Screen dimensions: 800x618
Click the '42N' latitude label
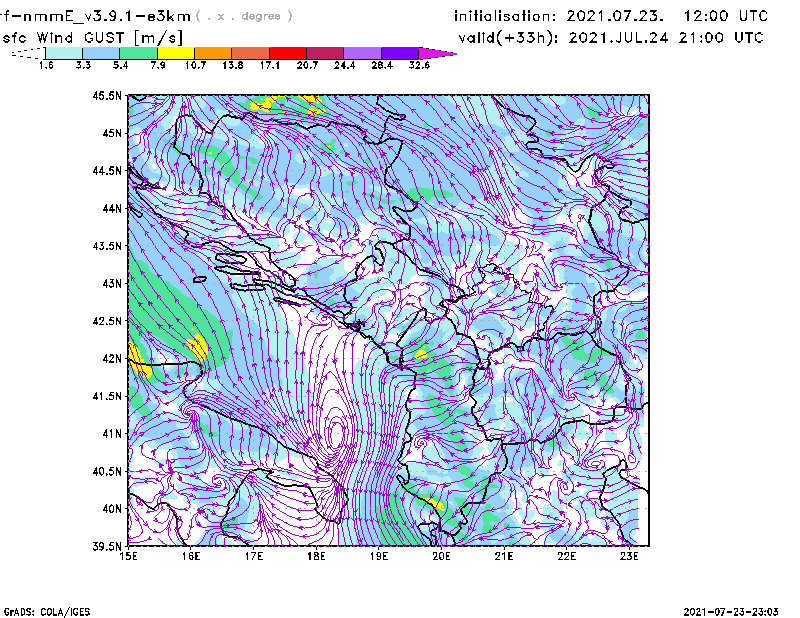(112, 359)
